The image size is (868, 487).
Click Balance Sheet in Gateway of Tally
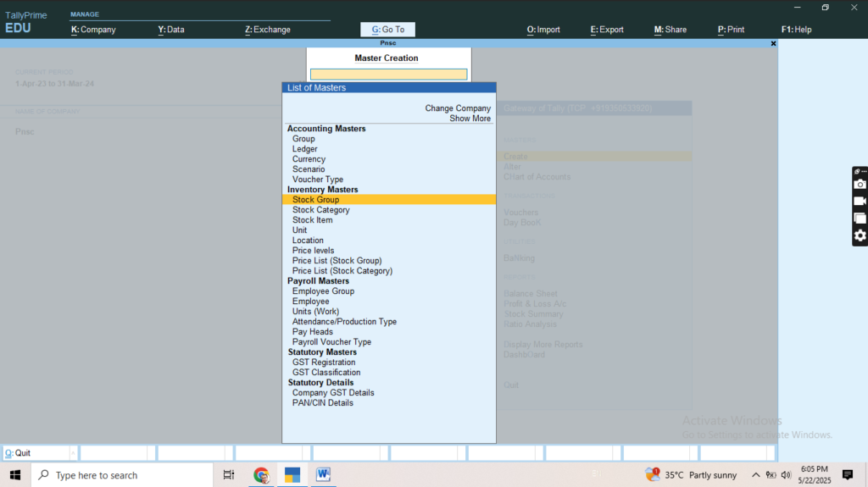pos(531,294)
